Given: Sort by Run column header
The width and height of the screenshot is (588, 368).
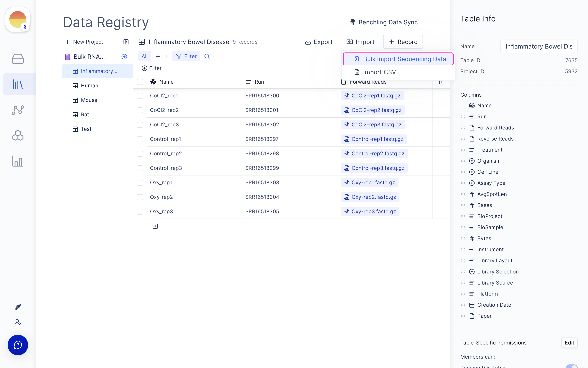Looking at the screenshot, I should [x=289, y=82].
